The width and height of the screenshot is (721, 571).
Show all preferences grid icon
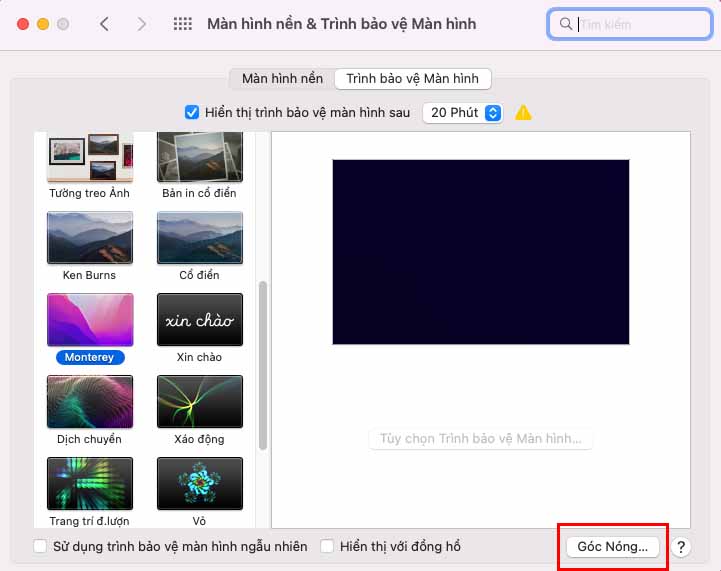[x=183, y=24]
